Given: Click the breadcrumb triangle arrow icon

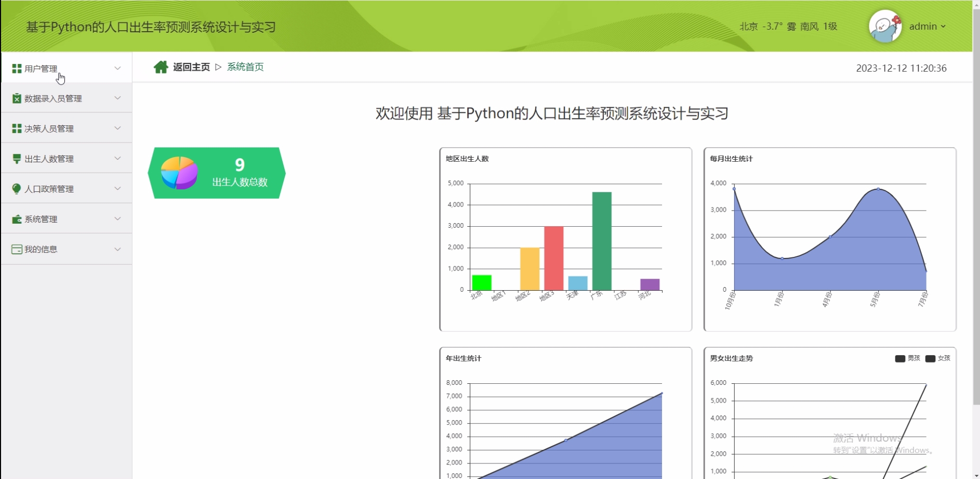Looking at the screenshot, I should click(x=218, y=67).
